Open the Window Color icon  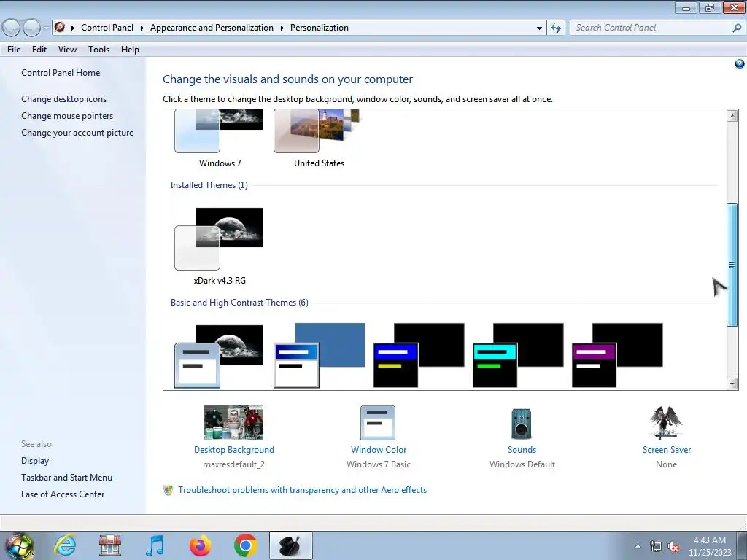point(378,423)
